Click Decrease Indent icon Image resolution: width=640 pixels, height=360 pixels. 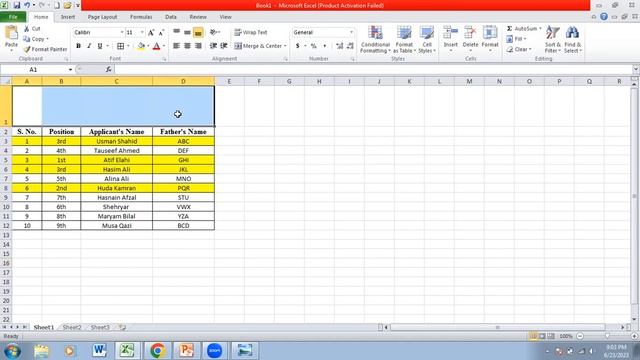[213, 46]
